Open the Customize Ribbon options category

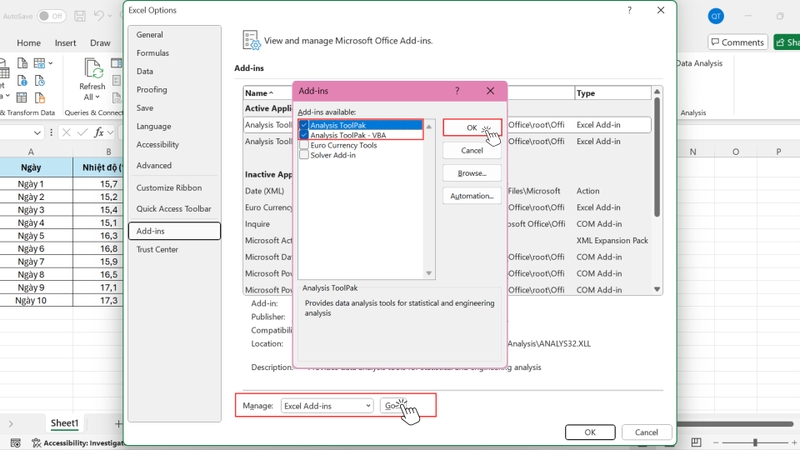[174, 188]
